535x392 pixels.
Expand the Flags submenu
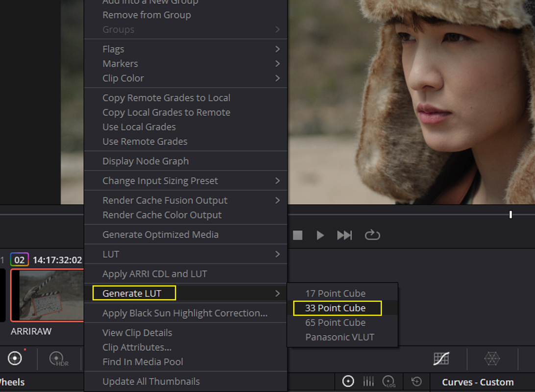(x=186, y=49)
